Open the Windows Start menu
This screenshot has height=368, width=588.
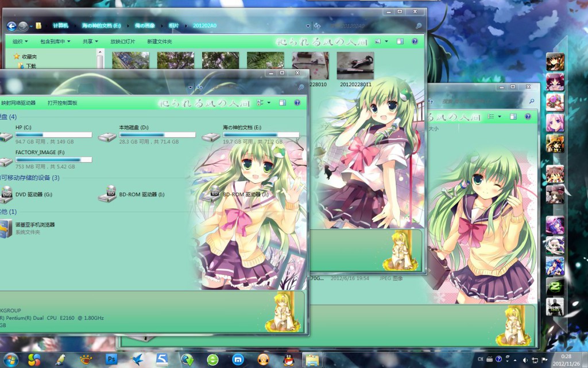10,360
